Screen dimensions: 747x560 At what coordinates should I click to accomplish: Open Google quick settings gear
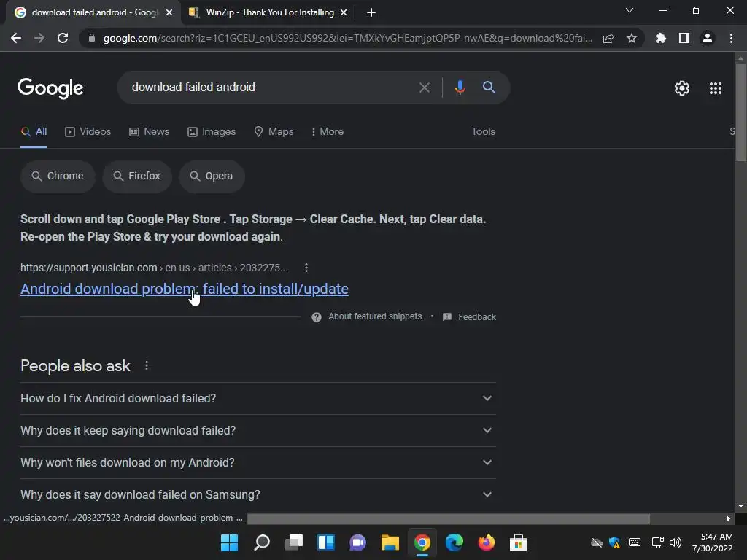point(682,88)
